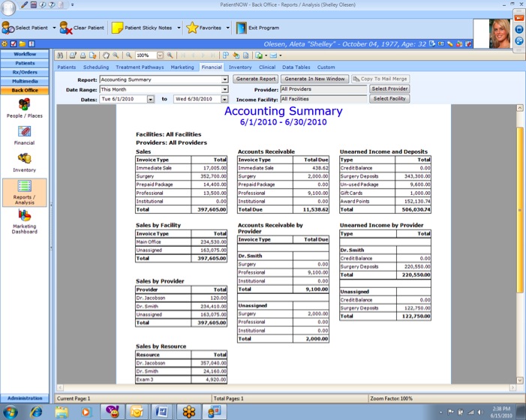Switch to the Treatment Pathways tab
Image resolution: width=526 pixels, height=420 pixels.
140,67
